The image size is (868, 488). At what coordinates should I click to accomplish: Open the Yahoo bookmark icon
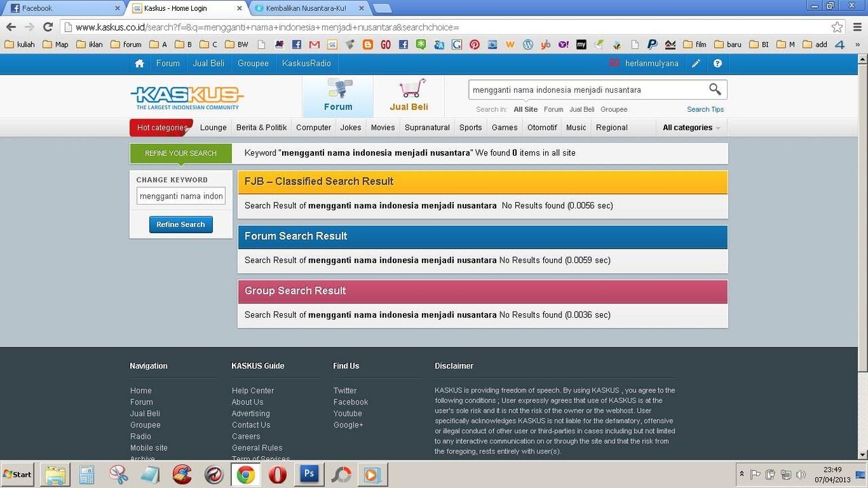[x=564, y=45]
